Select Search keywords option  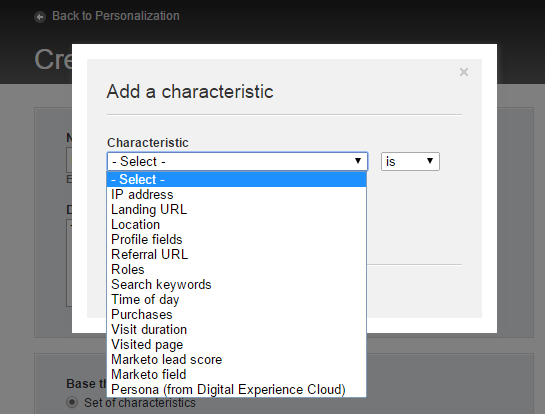(237, 284)
